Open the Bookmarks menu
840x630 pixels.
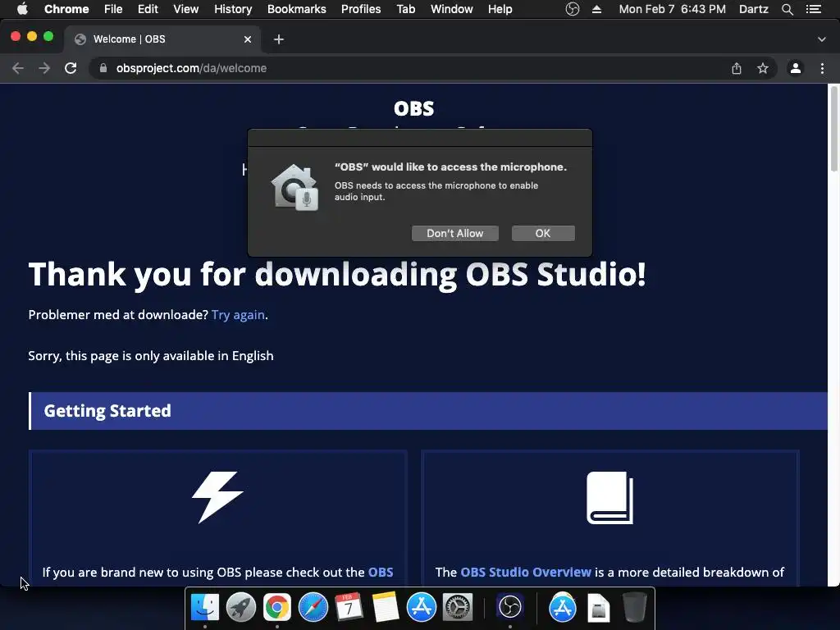[297, 9]
